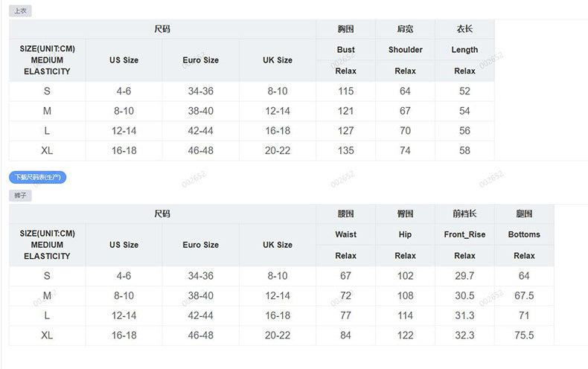This screenshot has height=369, width=588.
Task: Select the XL row shoulder value 74
Action: pos(405,150)
